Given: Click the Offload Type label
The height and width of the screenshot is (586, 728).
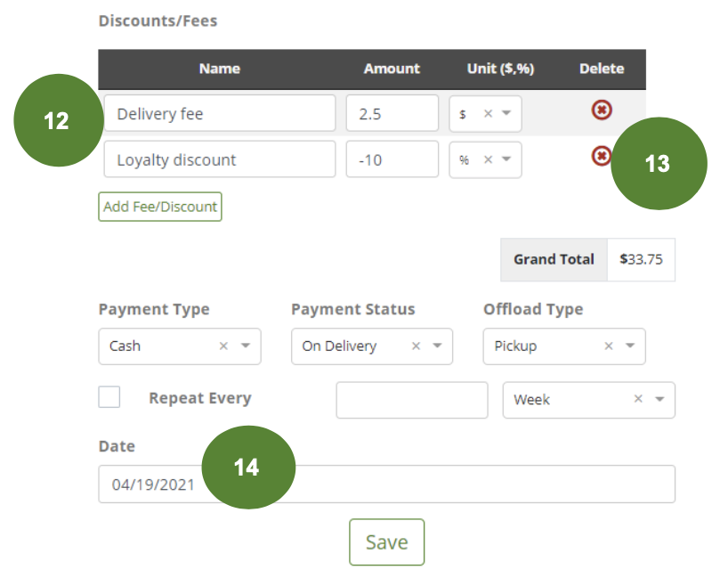Looking at the screenshot, I should (533, 310).
